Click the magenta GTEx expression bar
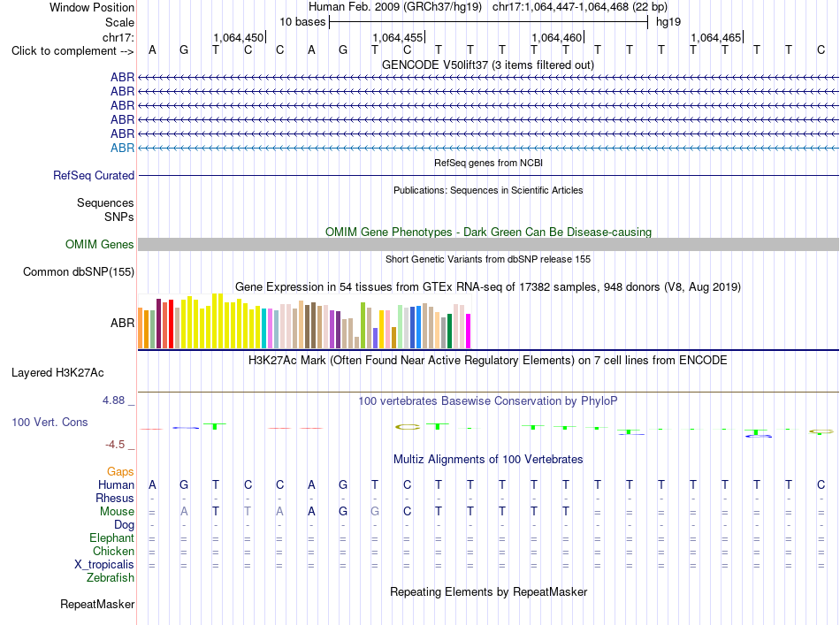This screenshot has height=625, width=840. tap(469, 331)
